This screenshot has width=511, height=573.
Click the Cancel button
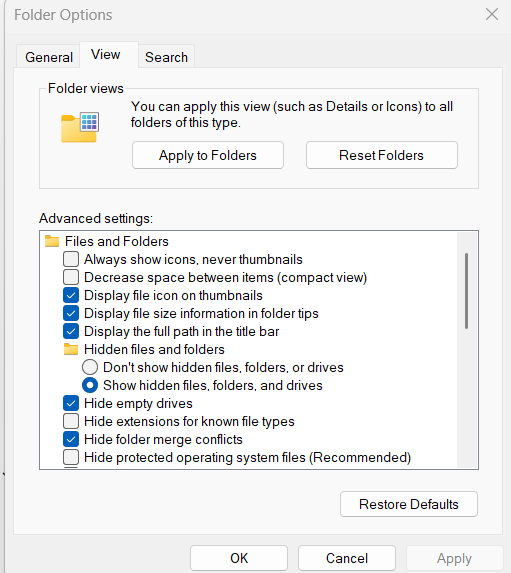click(x=347, y=558)
